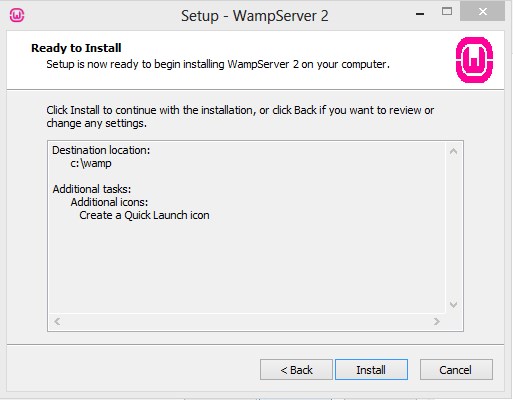Click the scroll right arrow in summary box
513x400 pixels.
point(437,321)
